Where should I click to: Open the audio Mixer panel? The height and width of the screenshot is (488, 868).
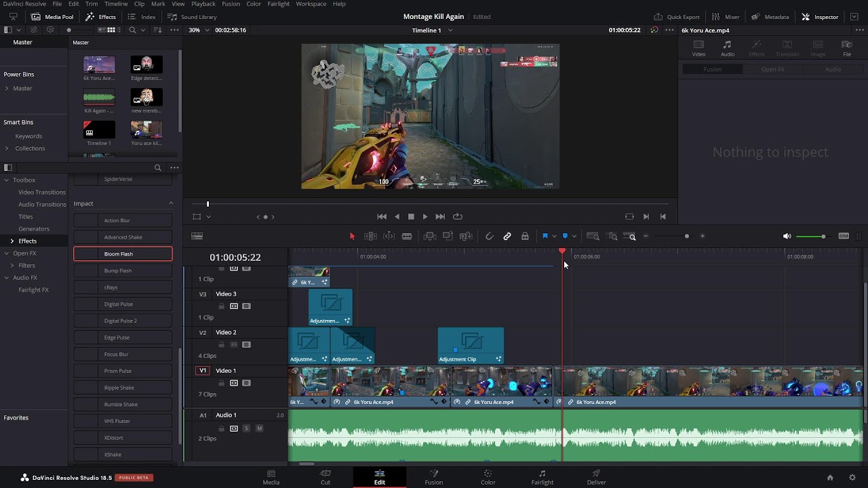(726, 17)
